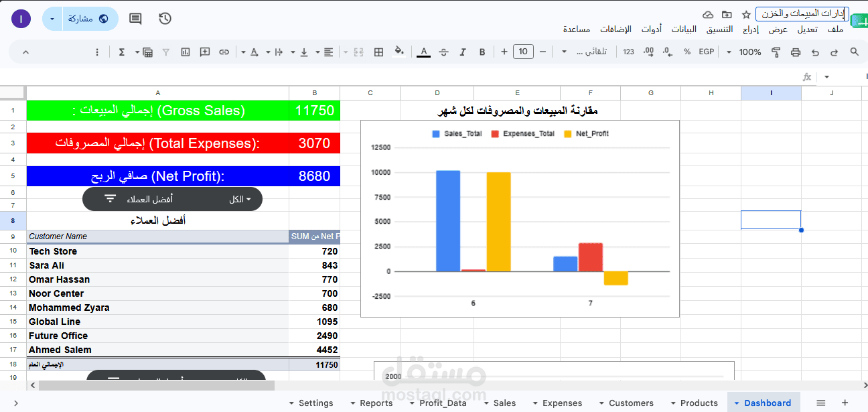This screenshot has width=868, height=412.
Task: Decrease font size with minus button
Action: (x=542, y=52)
